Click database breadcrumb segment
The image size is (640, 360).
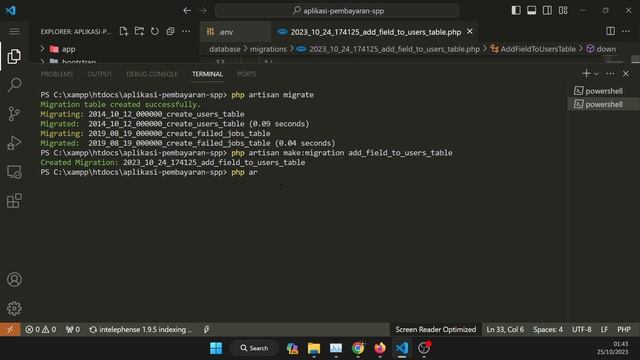(x=224, y=49)
